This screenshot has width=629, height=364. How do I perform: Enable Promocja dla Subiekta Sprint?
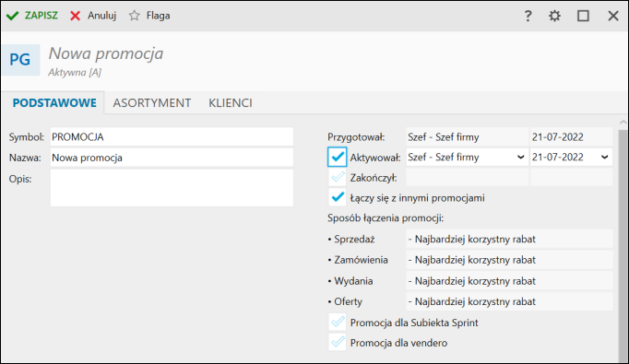tap(337, 322)
